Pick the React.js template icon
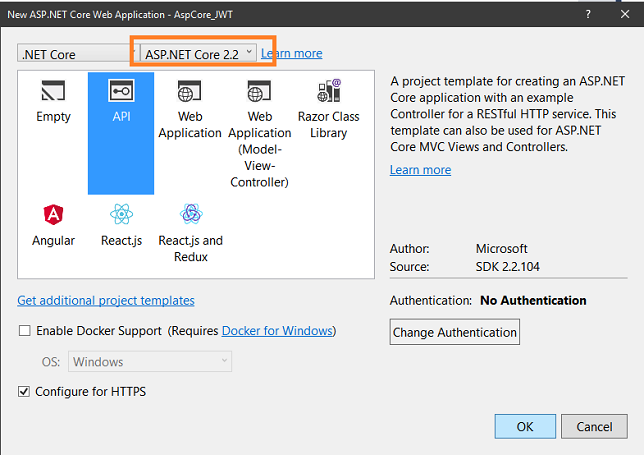 (122, 214)
